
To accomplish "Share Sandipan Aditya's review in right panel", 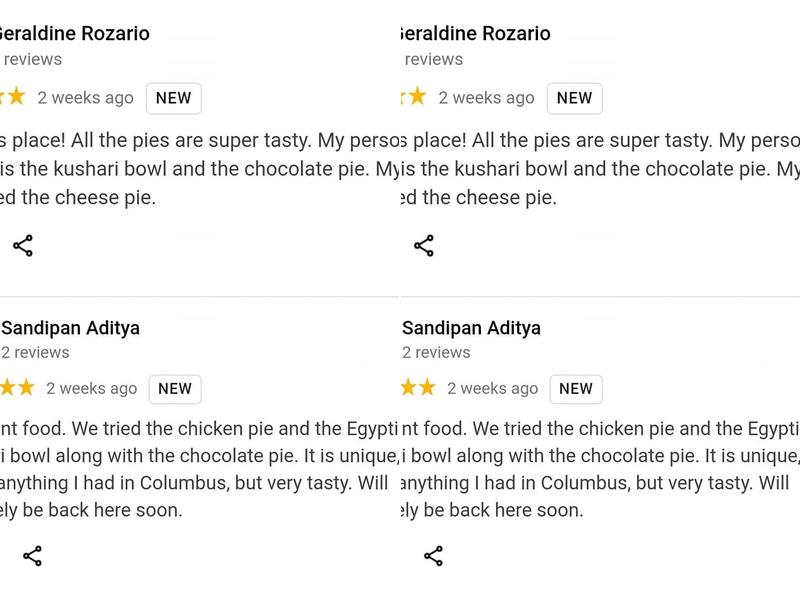I will (x=433, y=556).
